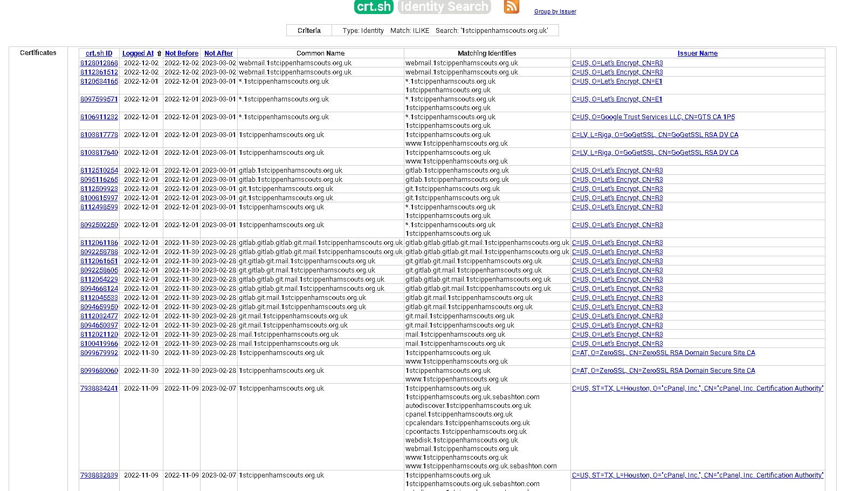Sort by the Issuer Name column header

tap(697, 53)
